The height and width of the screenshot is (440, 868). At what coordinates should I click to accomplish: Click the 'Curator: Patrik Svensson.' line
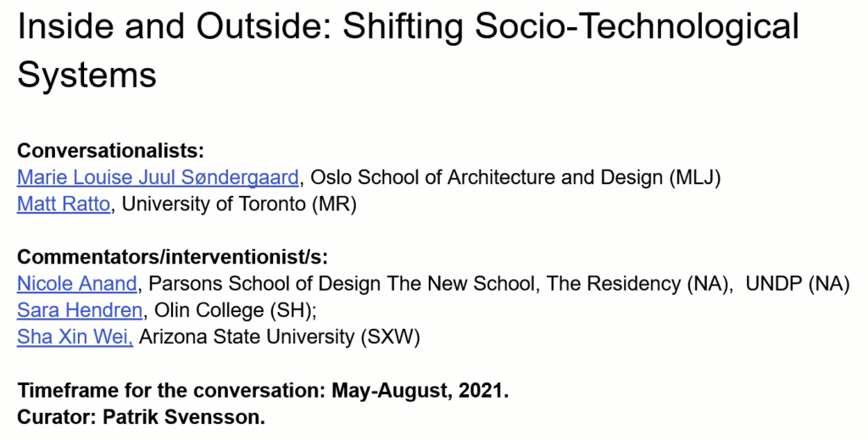pyautogui.click(x=141, y=417)
